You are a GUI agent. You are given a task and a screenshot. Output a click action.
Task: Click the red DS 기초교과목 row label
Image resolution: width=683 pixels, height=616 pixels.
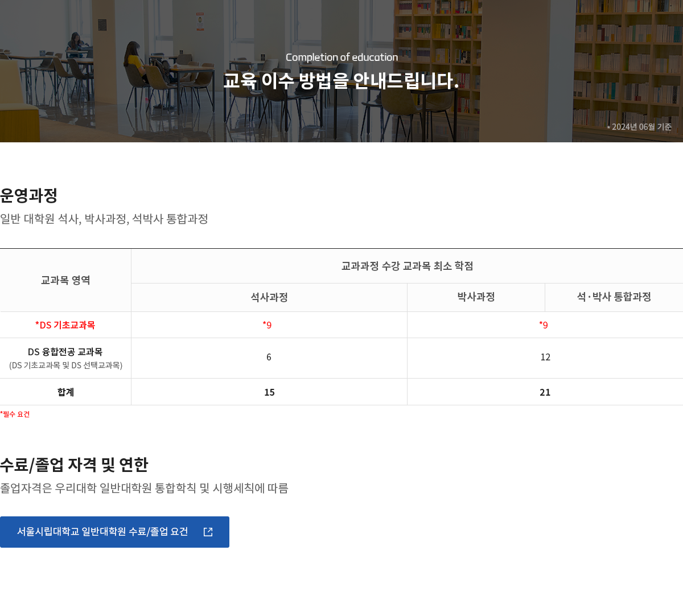coord(65,325)
